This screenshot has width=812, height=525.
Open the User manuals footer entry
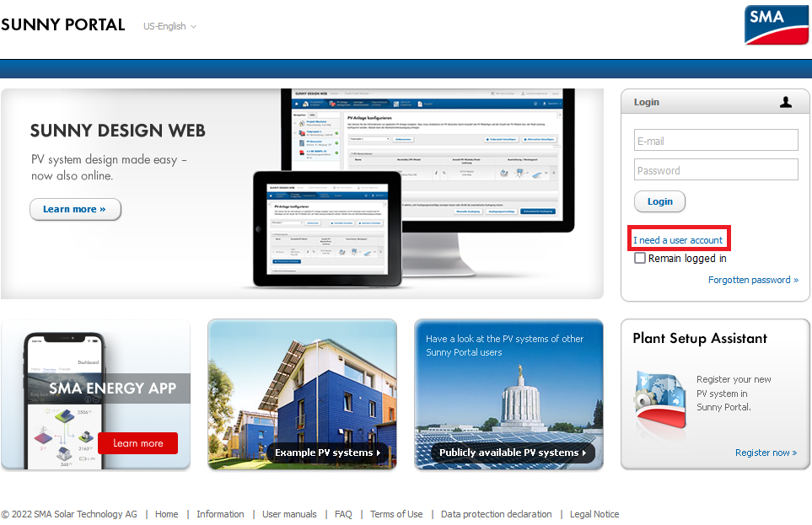point(289,514)
